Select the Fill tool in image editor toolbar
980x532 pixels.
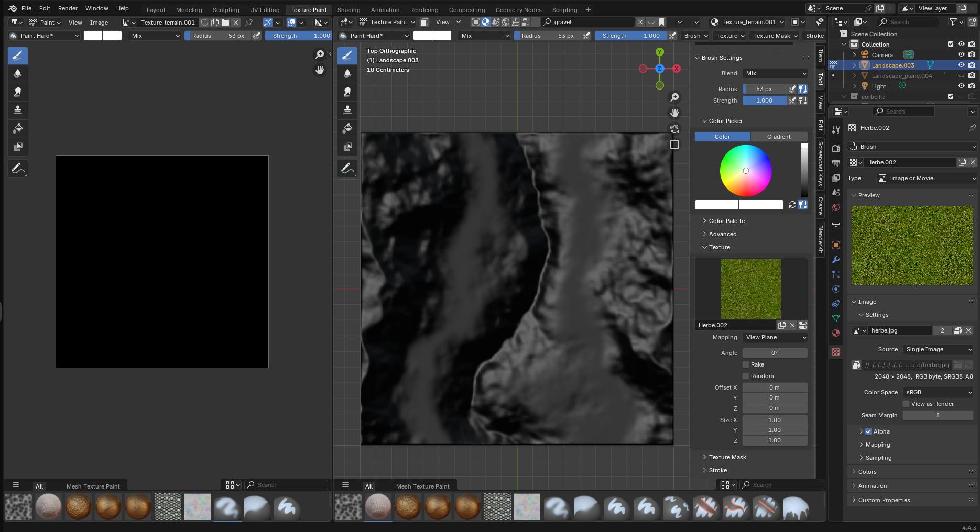pyautogui.click(x=17, y=128)
